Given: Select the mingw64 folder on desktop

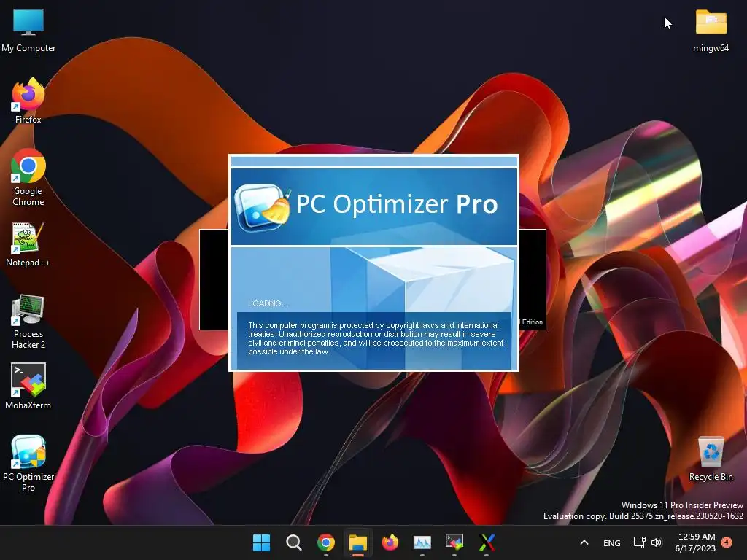Looking at the screenshot, I should 711,31.
